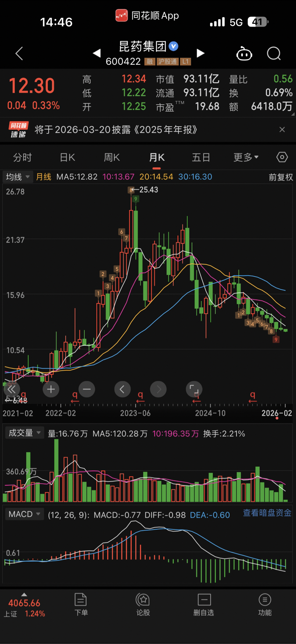This screenshot has height=644, width=296.
Task: Tap the L1 level tag
Action: point(185,62)
